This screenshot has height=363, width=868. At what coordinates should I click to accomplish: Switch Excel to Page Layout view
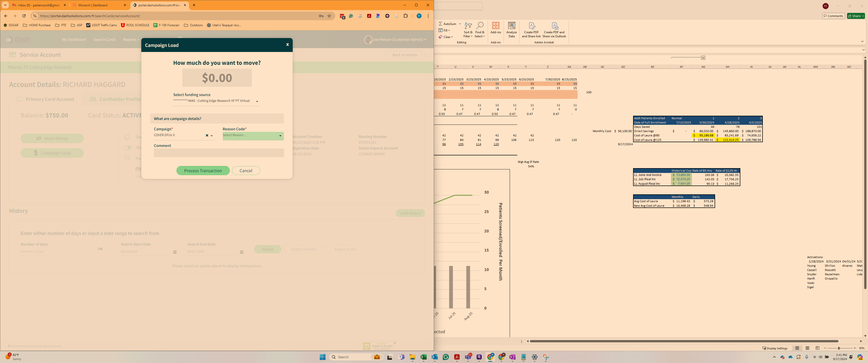tap(807, 348)
